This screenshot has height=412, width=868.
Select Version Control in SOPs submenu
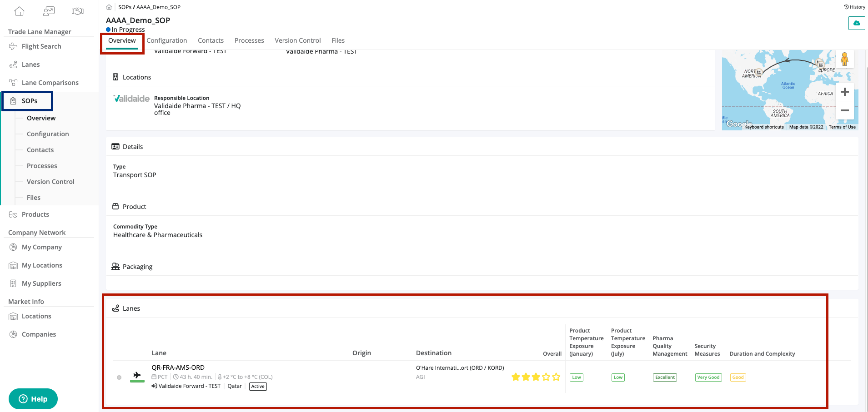(50, 182)
